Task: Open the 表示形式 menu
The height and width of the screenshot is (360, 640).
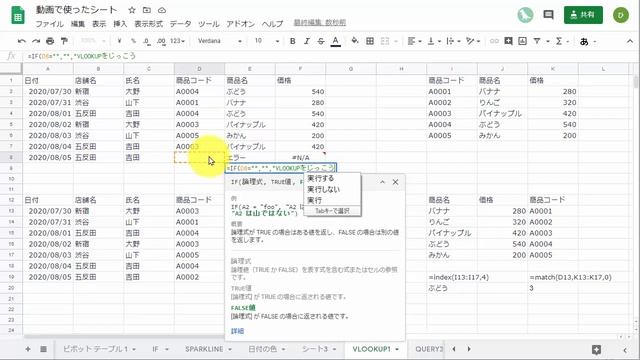Action: tap(149, 24)
